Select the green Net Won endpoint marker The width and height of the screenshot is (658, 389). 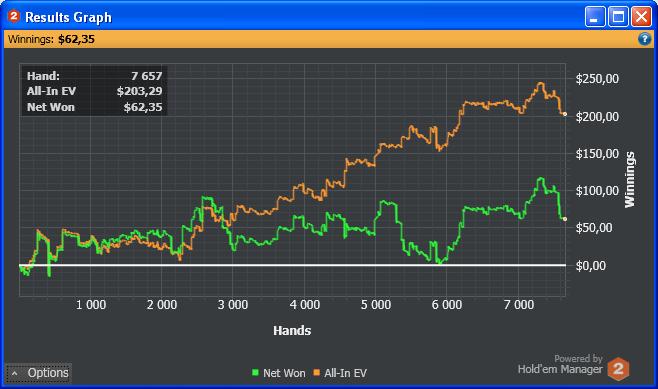564,219
